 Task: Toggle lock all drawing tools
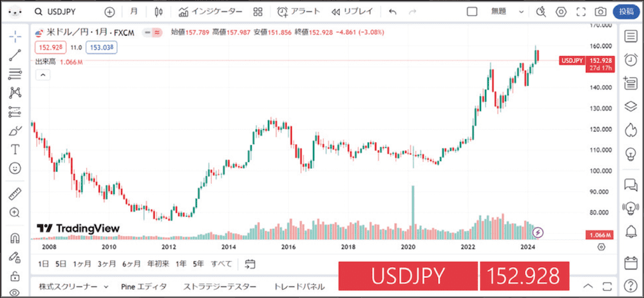[x=15, y=276]
